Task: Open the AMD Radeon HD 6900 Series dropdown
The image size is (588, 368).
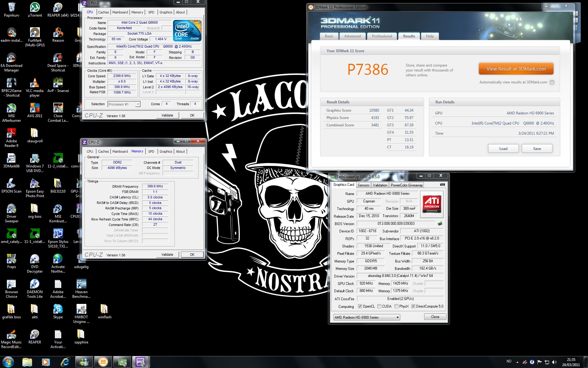Action: click(367, 317)
